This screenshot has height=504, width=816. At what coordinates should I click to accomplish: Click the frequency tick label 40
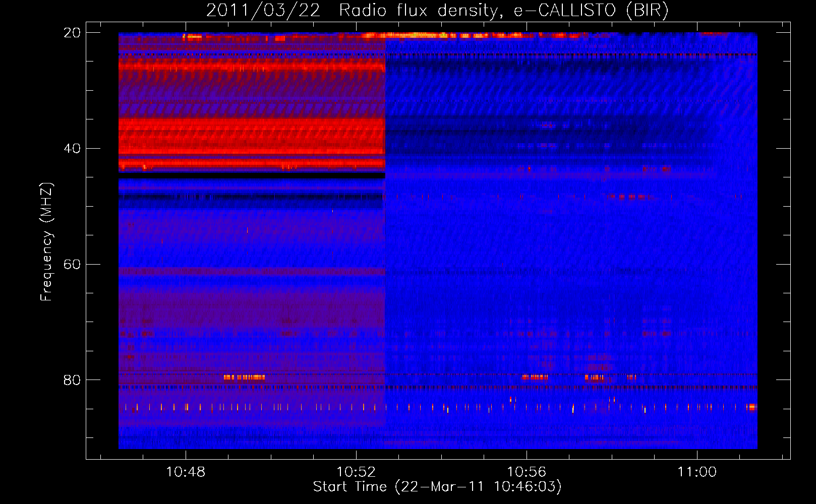[x=72, y=149]
